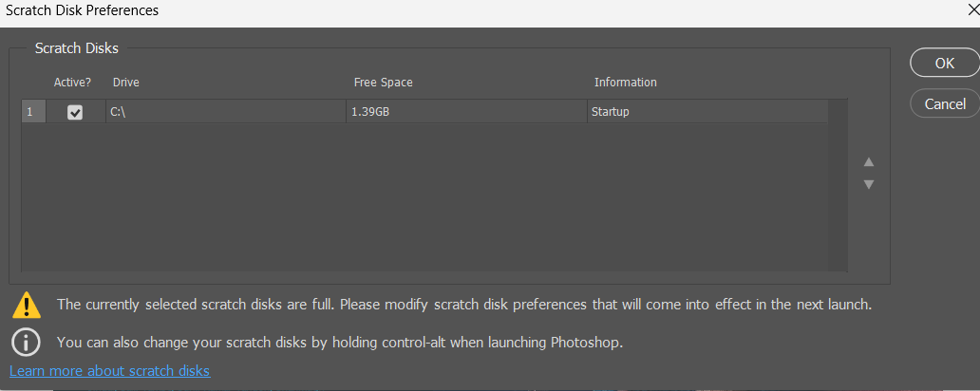Uncheck the Active checkbox for drive C:\
The image size is (980, 391).
(x=75, y=112)
